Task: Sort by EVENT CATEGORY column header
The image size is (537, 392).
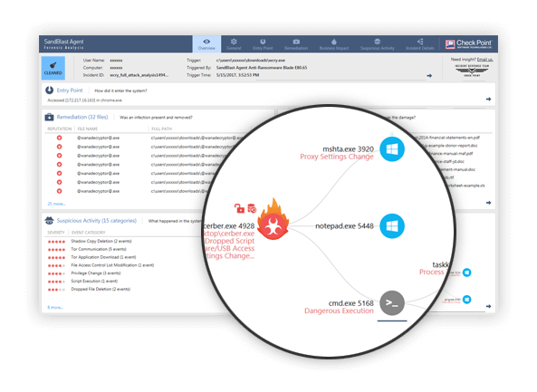Action: [89, 233]
